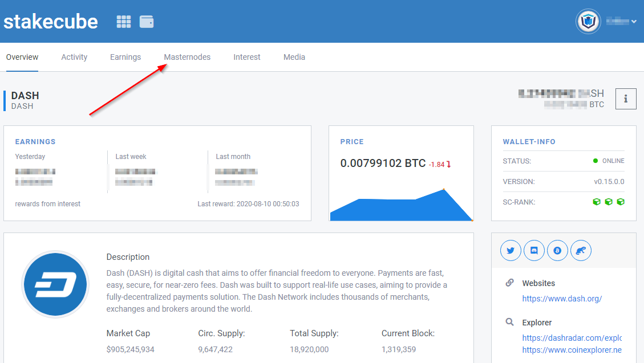Expand the account dropdown chevron
Viewport: 644px width, 363px height.
pos(634,21)
